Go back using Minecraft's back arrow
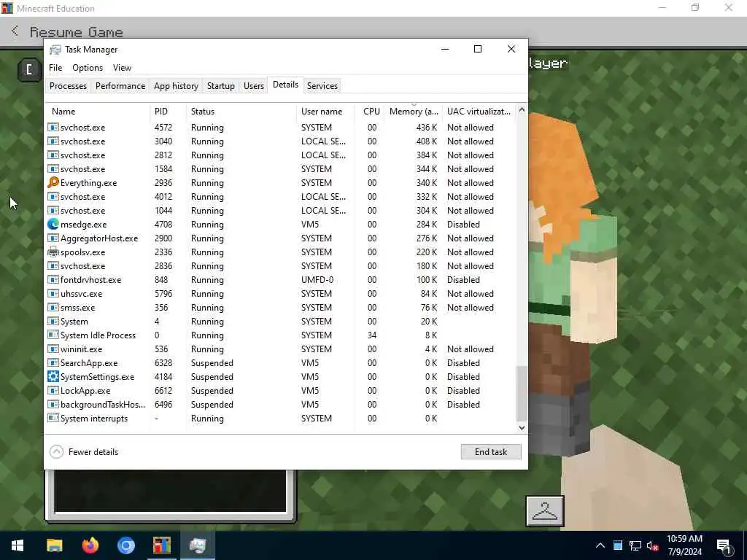Viewport: 747px width, 560px height. [15, 31]
